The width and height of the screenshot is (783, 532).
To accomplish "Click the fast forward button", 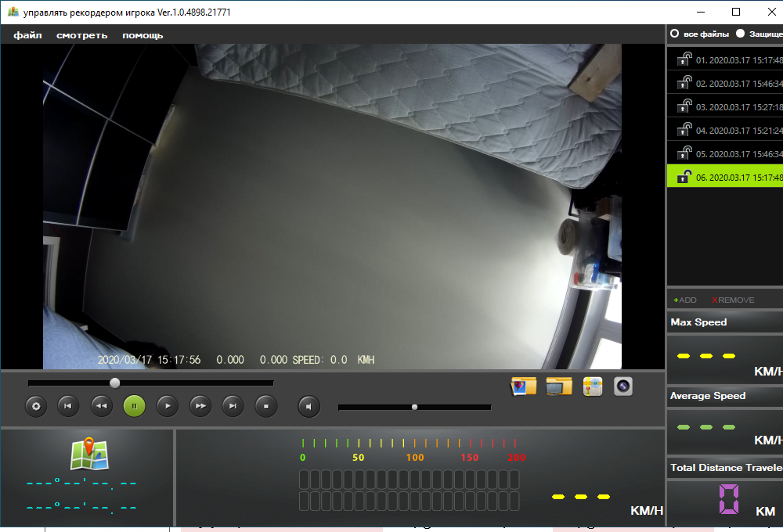I will 200,406.
